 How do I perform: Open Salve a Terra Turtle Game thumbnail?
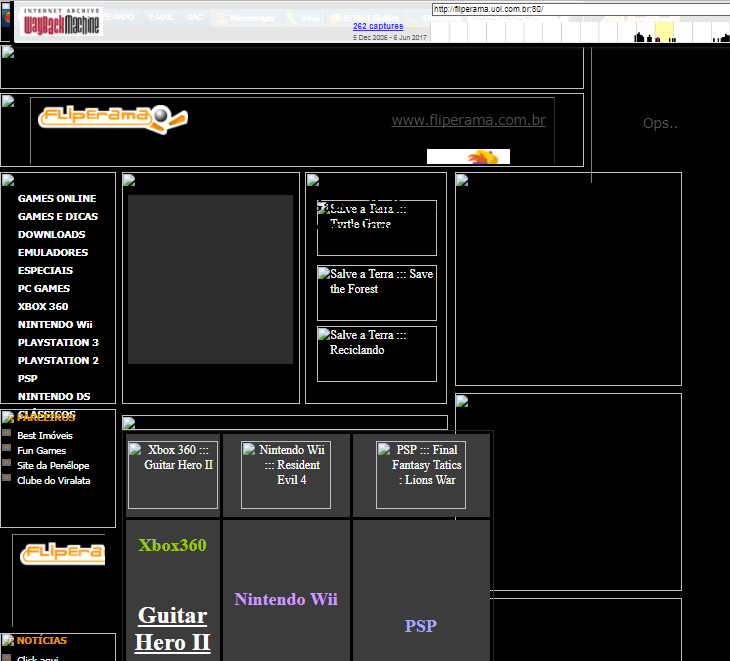tap(377, 228)
